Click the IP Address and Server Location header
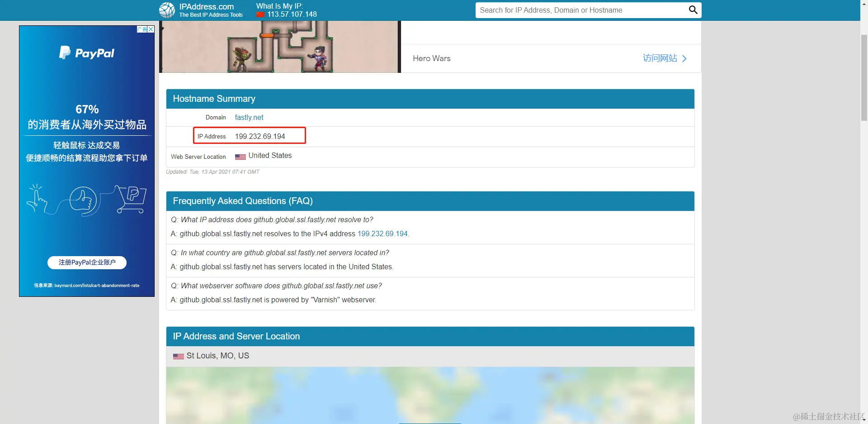Image resolution: width=868 pixels, height=424 pixels. point(430,336)
